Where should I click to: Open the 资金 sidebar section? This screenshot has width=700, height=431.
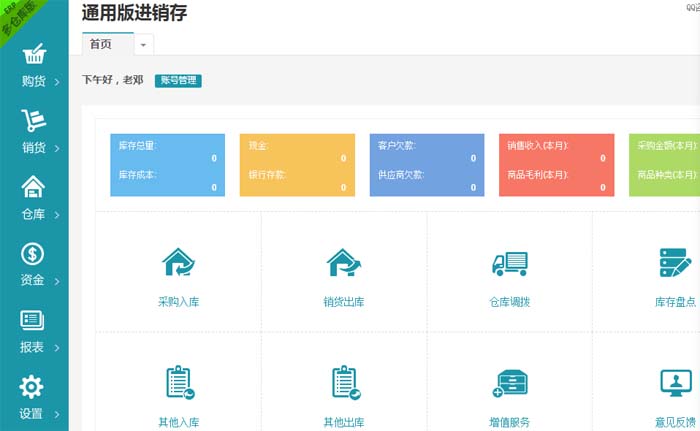click(34, 265)
